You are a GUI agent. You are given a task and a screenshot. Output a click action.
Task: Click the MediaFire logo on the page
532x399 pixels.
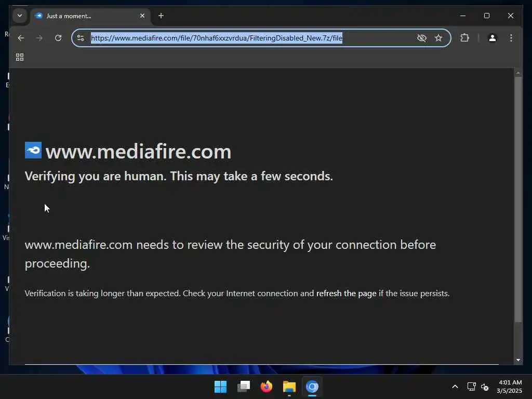33,150
